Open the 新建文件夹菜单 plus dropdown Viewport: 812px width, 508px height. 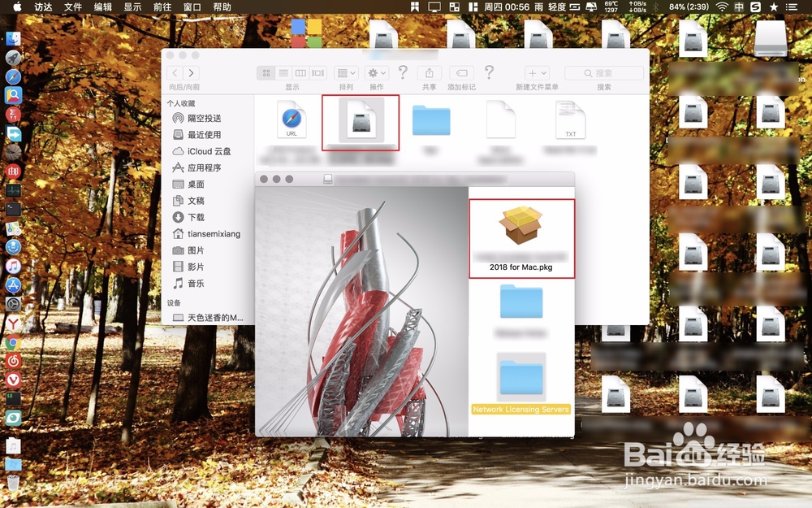(x=536, y=72)
